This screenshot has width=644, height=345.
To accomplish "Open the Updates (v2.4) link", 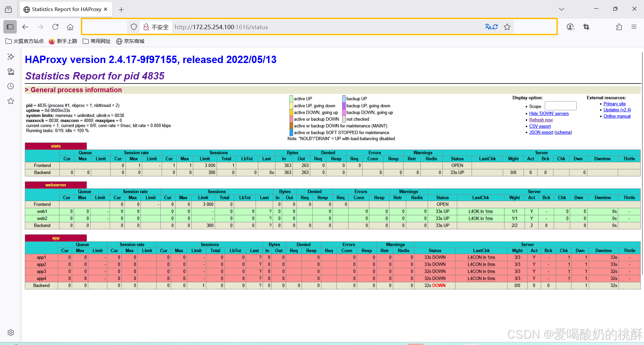I will (617, 110).
